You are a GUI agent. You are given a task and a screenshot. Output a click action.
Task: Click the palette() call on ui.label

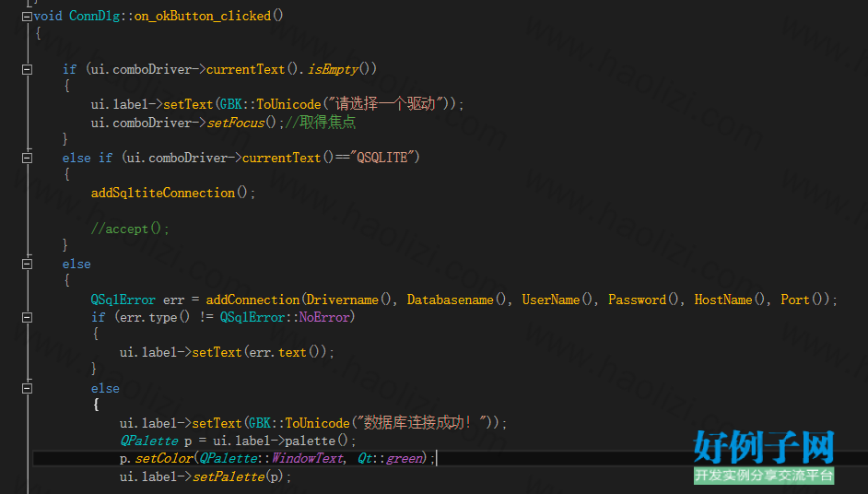click(x=316, y=441)
